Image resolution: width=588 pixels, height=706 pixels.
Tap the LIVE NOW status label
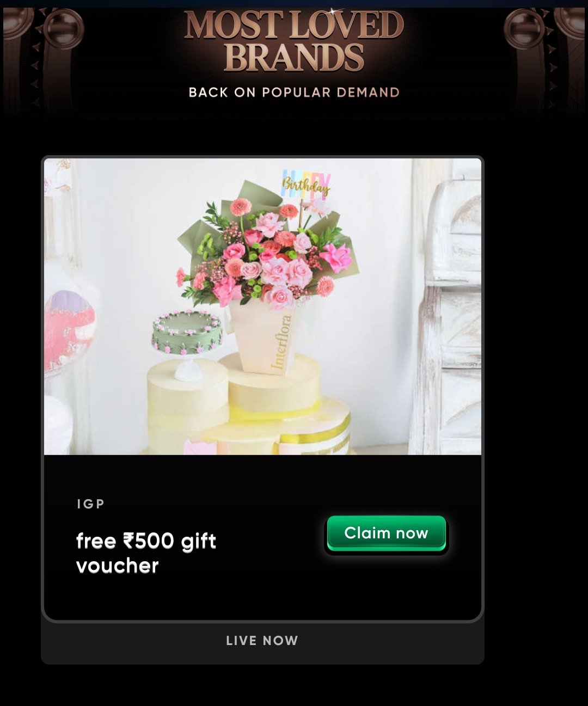[x=262, y=641]
